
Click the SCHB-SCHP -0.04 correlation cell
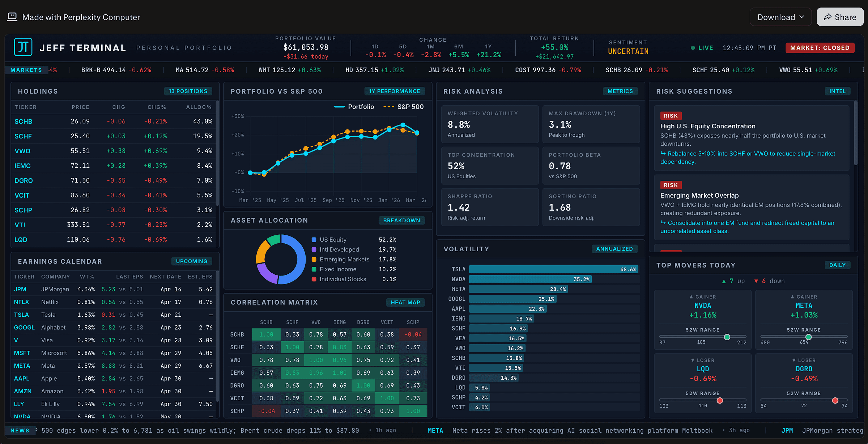pos(413,334)
